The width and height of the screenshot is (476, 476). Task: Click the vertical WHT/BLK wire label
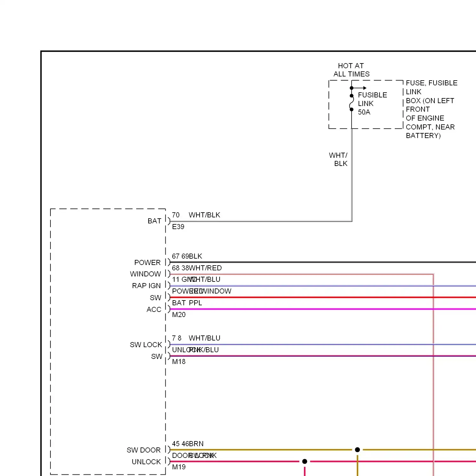pyautogui.click(x=338, y=159)
